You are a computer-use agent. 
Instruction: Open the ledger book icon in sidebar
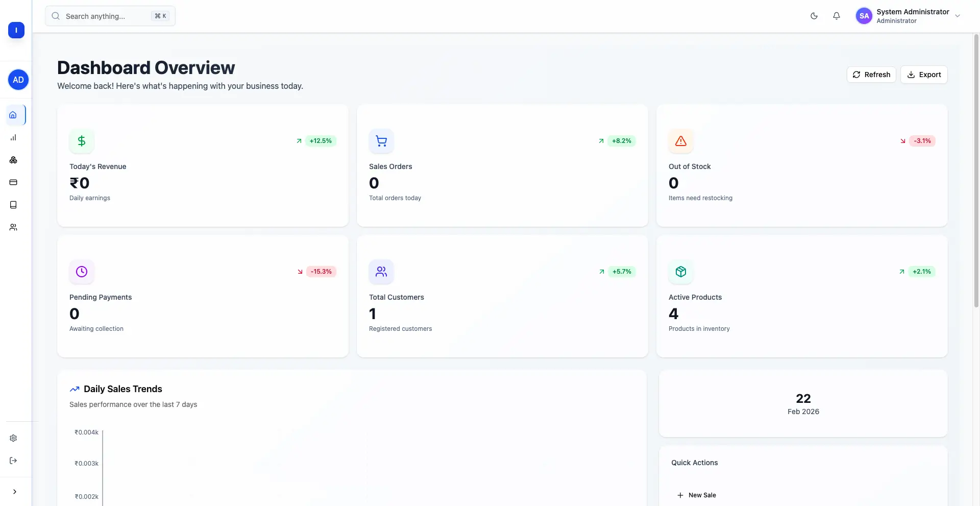tap(13, 205)
